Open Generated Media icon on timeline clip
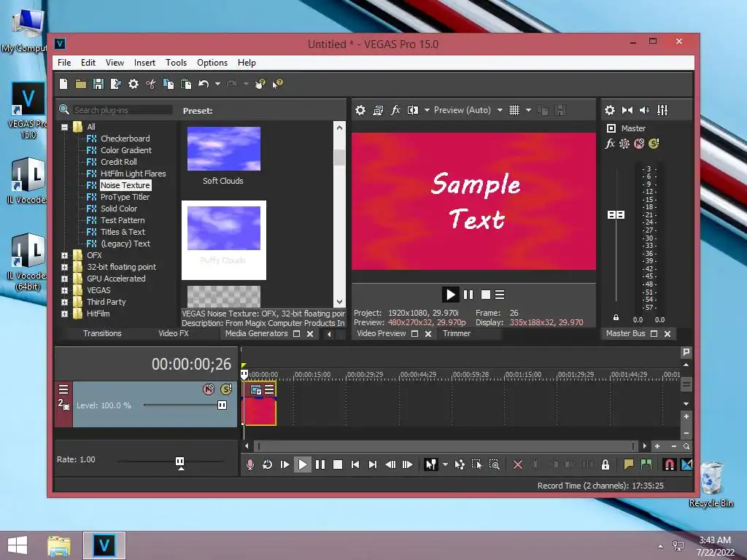Viewport: 747px width, 560px height. (256, 390)
